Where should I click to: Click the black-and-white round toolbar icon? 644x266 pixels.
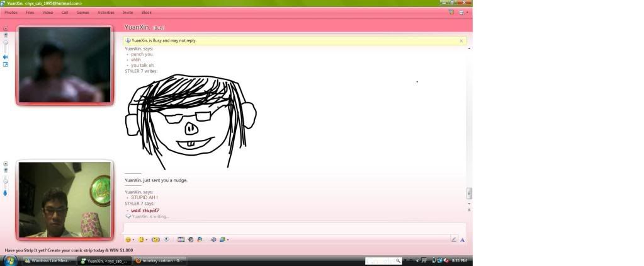click(191, 240)
